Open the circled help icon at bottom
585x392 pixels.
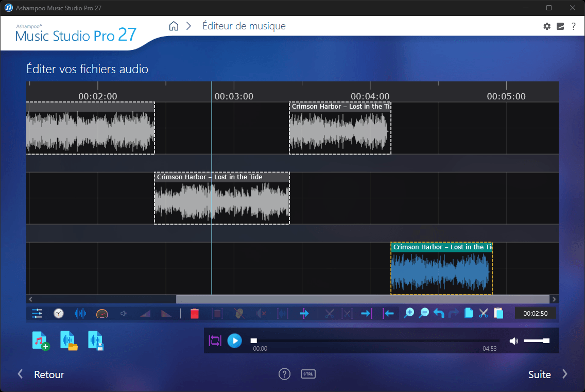click(x=284, y=373)
